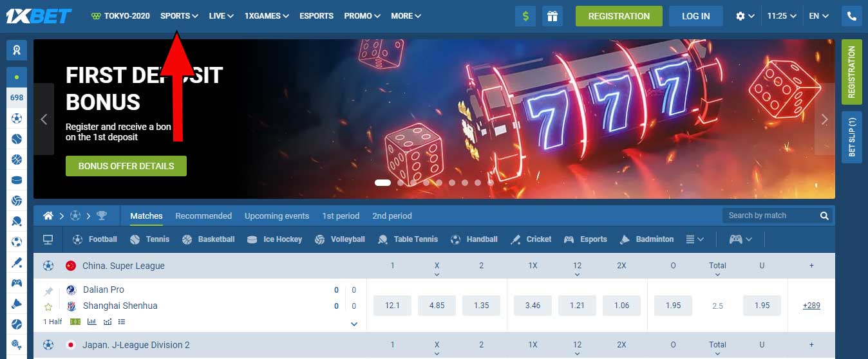Open the gift box bonuses icon
Viewport: 868px width, 359px height.
pos(552,16)
